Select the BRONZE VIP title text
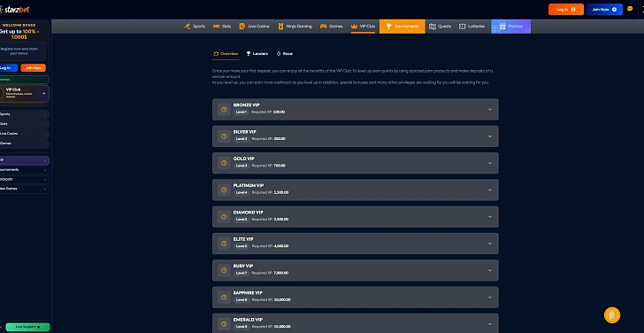The image size is (644, 333). click(x=247, y=105)
